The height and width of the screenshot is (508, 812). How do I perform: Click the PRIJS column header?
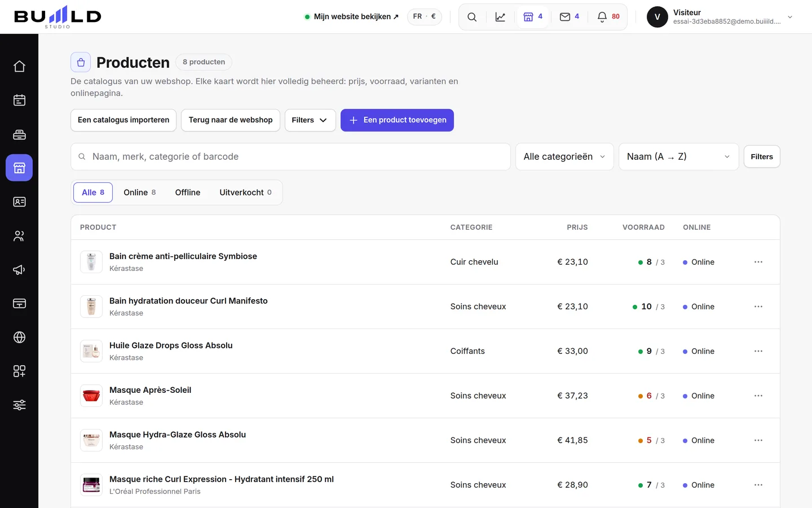[577, 227]
